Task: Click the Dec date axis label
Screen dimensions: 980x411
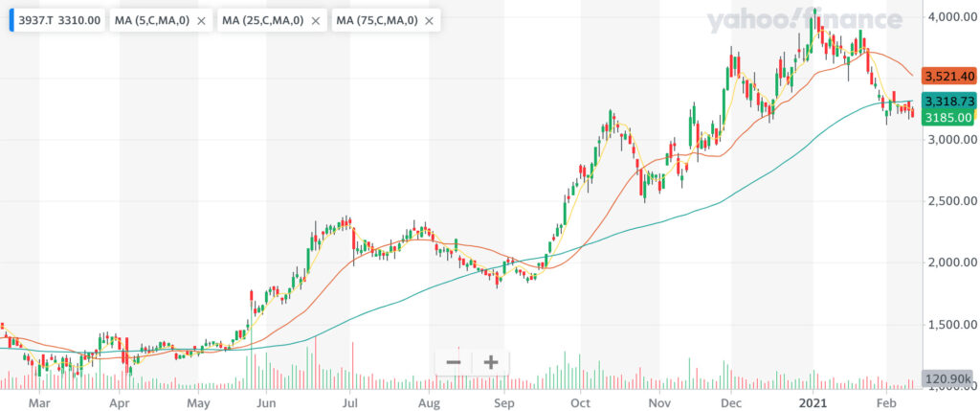Action: click(731, 403)
